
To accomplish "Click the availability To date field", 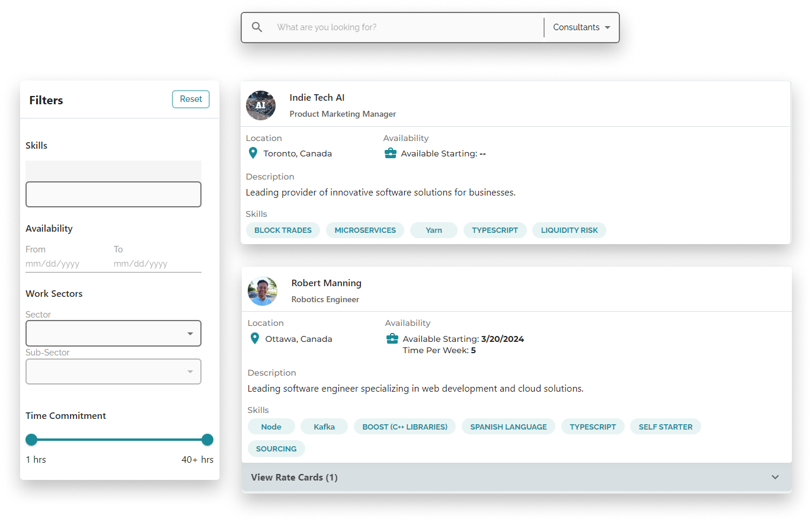I will coord(156,264).
